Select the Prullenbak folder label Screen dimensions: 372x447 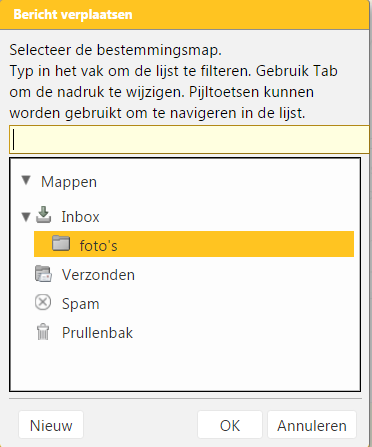(x=97, y=333)
